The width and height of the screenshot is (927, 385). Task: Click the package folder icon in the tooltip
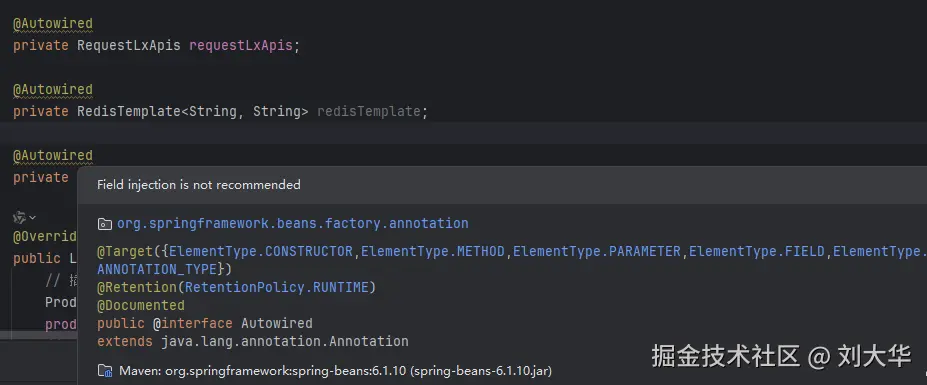coord(105,224)
